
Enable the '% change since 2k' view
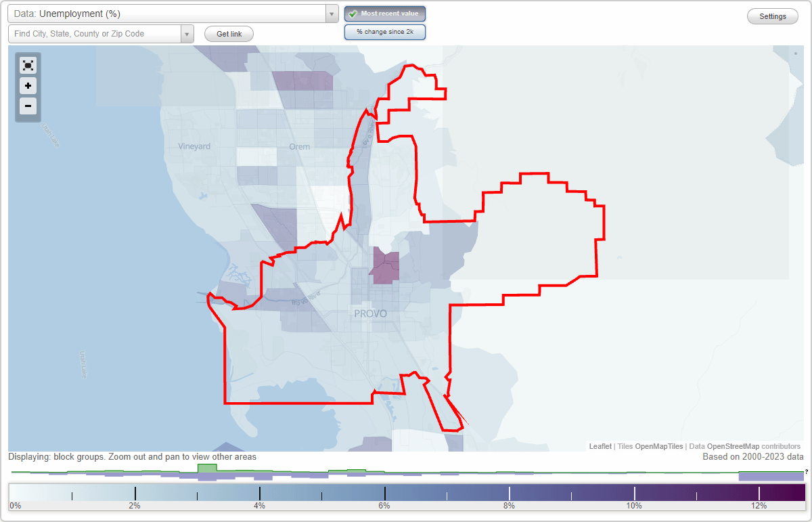[384, 31]
